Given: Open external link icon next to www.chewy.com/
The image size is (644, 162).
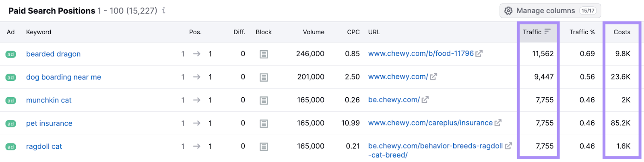Looking at the screenshot, I should (x=433, y=77).
